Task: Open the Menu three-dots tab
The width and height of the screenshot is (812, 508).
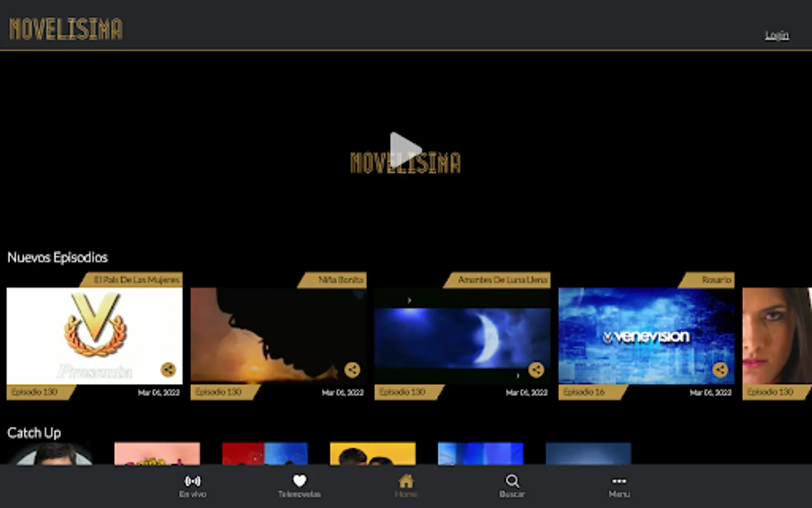Action: (x=619, y=486)
